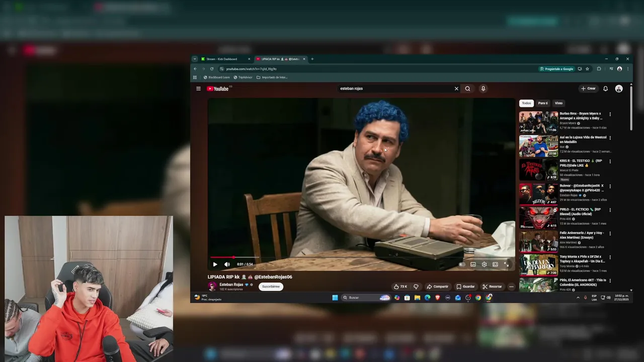Open the player settings gear

pyautogui.click(x=484, y=264)
